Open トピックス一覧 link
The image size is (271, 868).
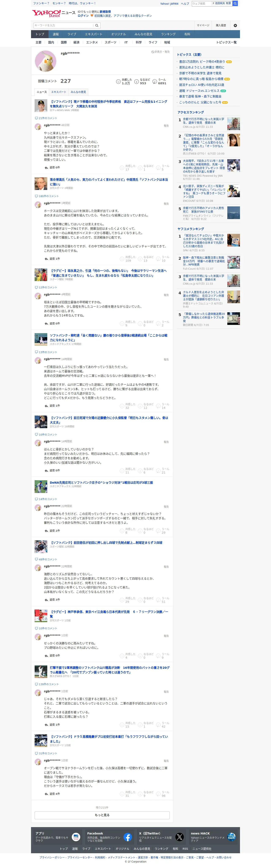(x=226, y=42)
